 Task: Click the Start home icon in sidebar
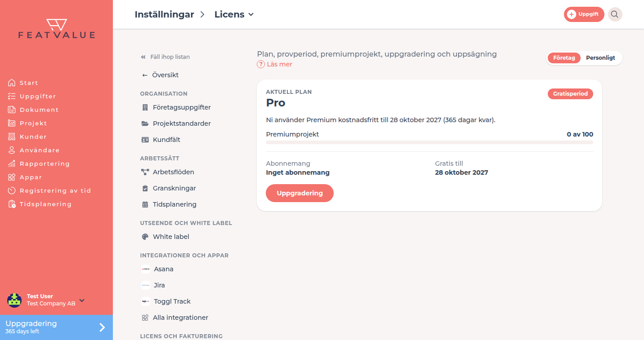click(x=12, y=83)
